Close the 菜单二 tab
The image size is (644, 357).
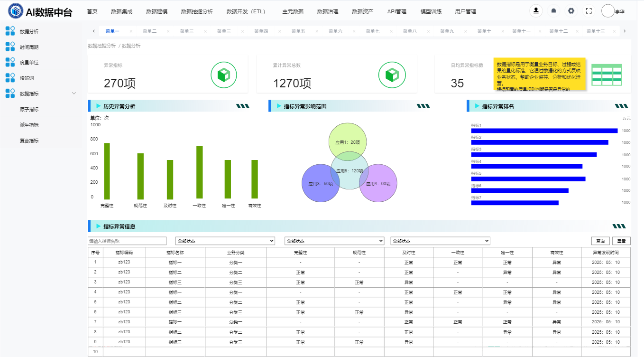pyautogui.click(x=168, y=31)
